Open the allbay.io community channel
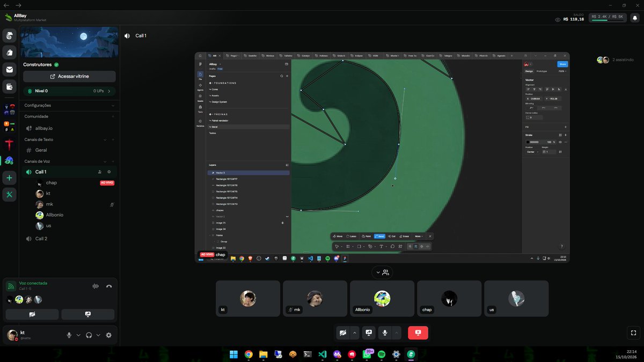The image size is (644, 362). click(69, 128)
